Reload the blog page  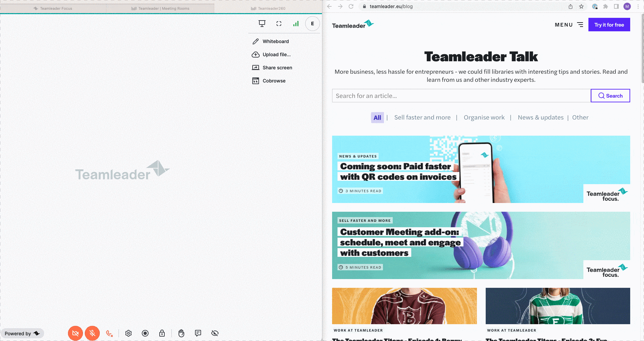tap(351, 6)
